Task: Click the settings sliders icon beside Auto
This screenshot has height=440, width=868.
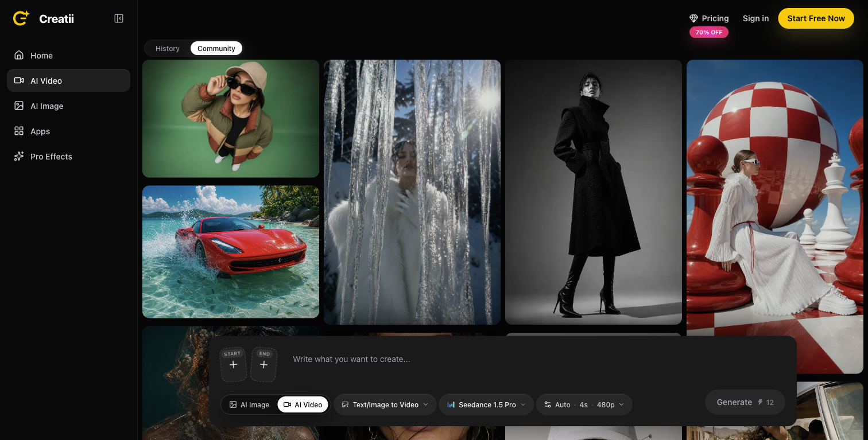Action: point(548,404)
